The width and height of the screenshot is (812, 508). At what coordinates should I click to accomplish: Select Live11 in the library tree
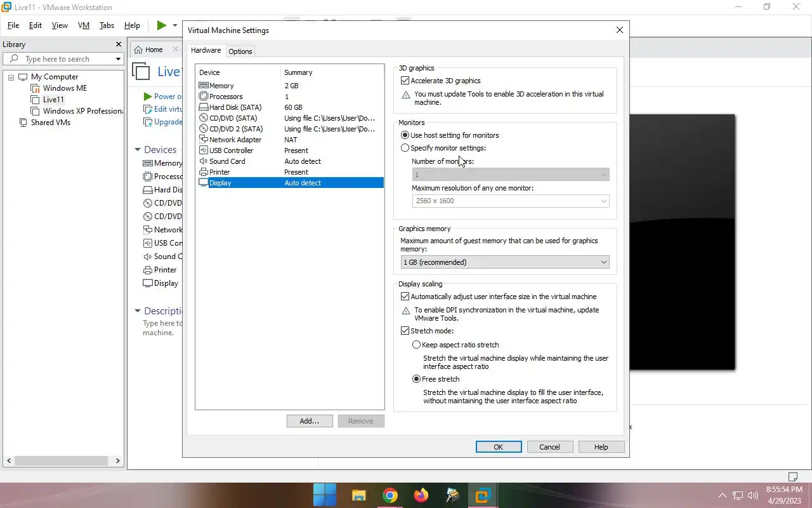53,100
